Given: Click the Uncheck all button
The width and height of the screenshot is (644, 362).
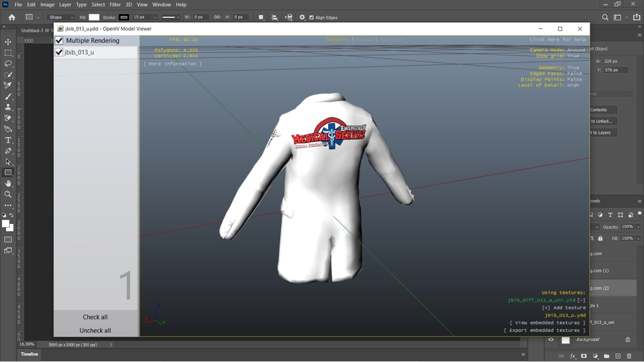Looking at the screenshot, I should pos(95,330).
